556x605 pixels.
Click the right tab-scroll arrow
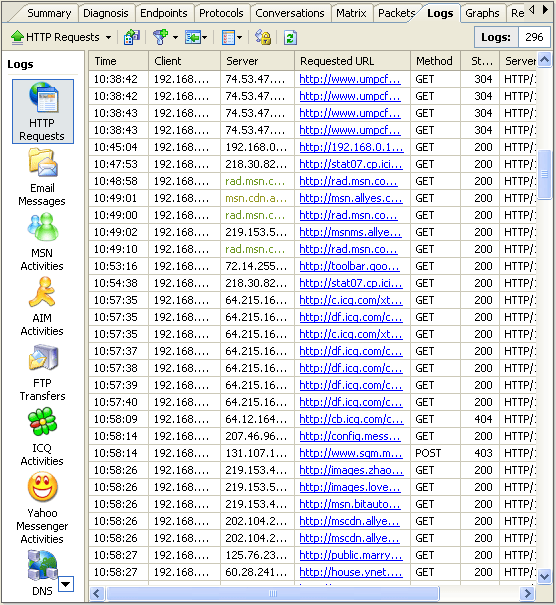pyautogui.click(x=545, y=9)
